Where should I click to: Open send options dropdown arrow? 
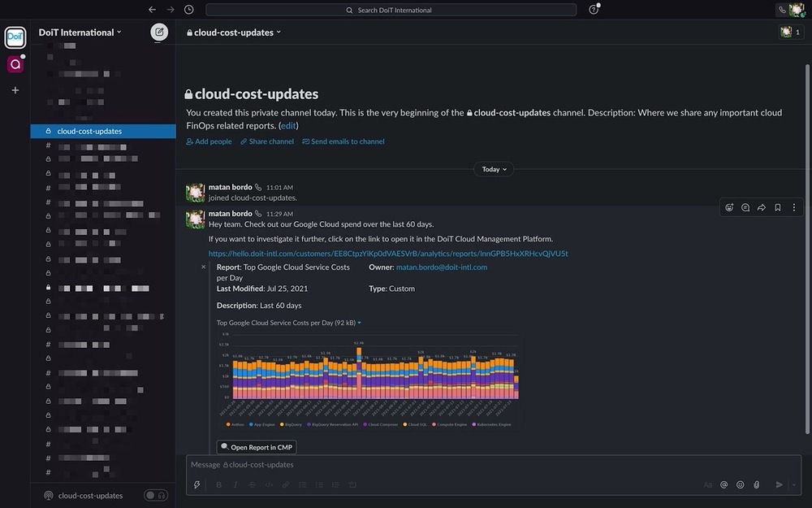point(794,484)
